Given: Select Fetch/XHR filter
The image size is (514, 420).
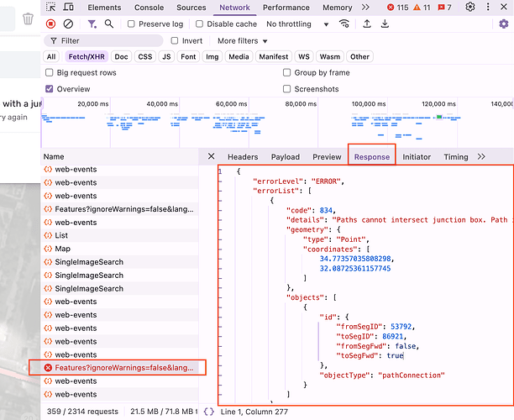Looking at the screenshot, I should coord(87,57).
